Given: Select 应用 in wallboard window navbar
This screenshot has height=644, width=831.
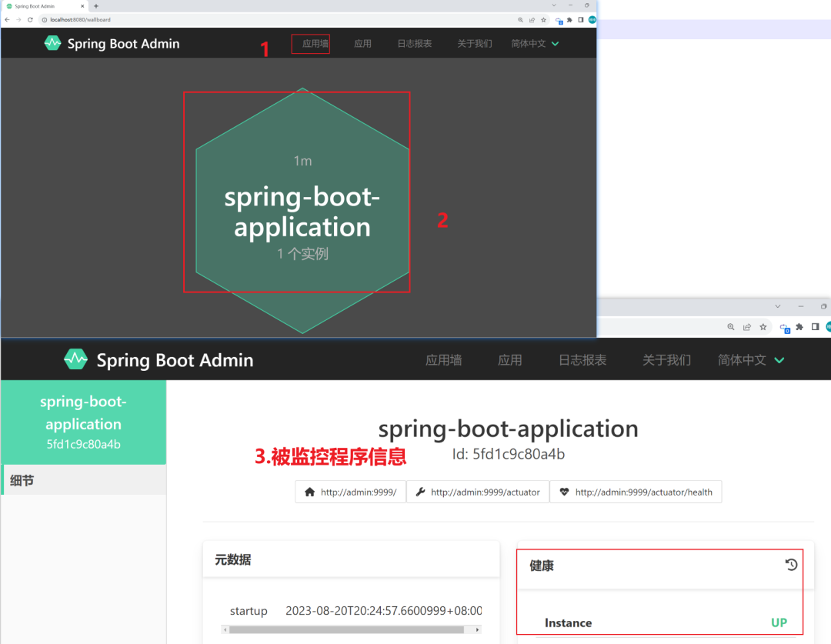Looking at the screenshot, I should 362,43.
